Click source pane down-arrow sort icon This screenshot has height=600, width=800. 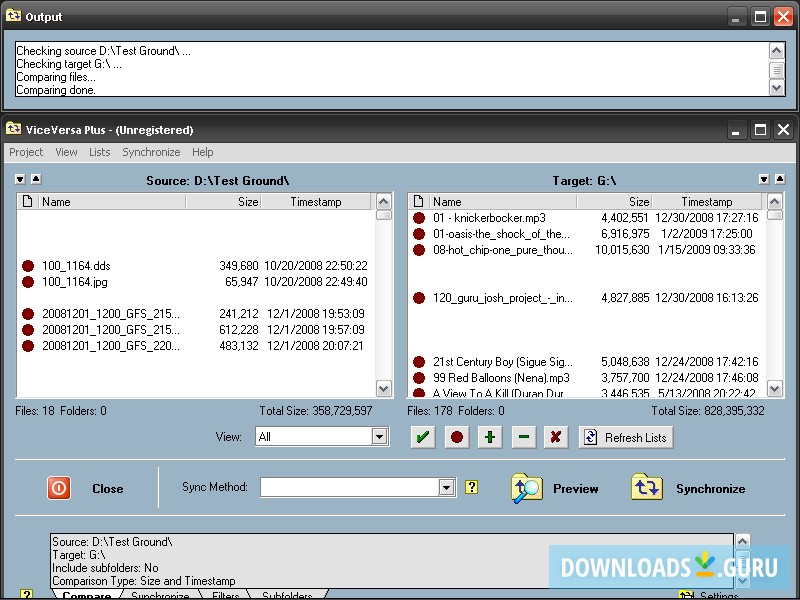click(x=20, y=179)
